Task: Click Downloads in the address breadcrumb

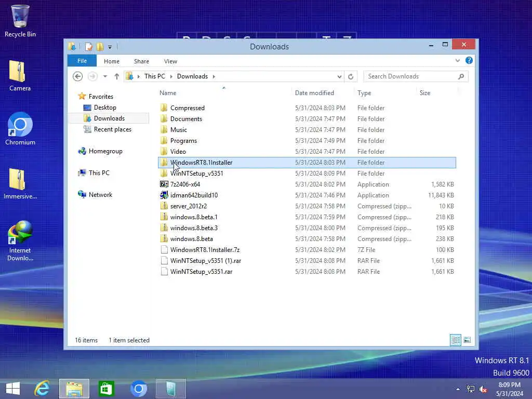Action: point(192,76)
